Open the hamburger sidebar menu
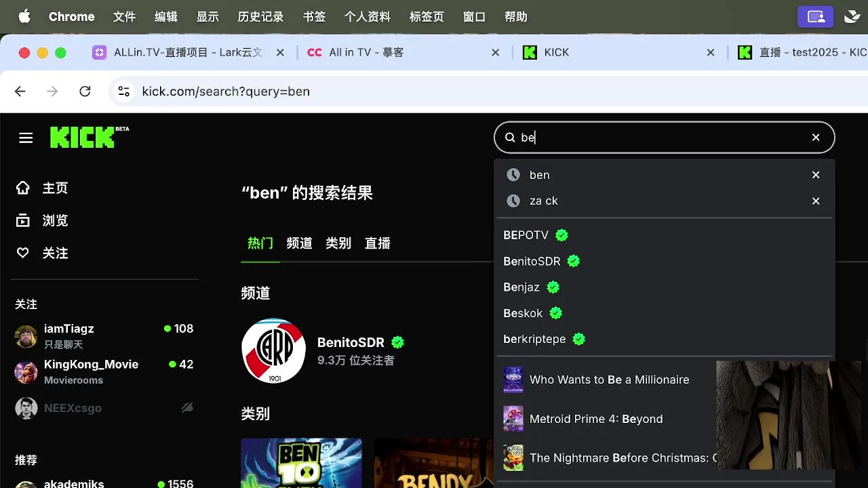The image size is (868, 488). coord(26,138)
